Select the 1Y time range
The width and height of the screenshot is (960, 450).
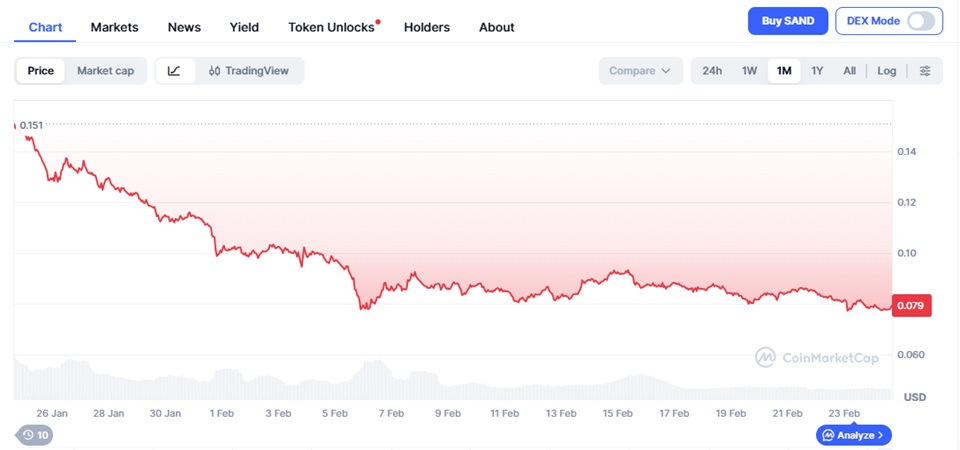click(x=817, y=71)
